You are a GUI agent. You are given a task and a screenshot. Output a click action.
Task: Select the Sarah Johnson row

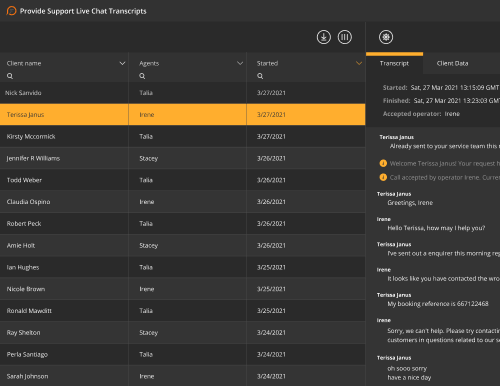pos(183,376)
